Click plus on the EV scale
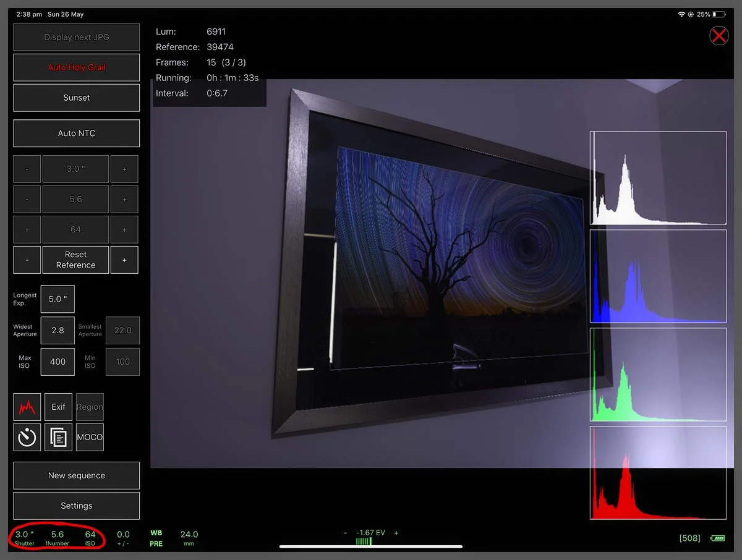 (396, 533)
